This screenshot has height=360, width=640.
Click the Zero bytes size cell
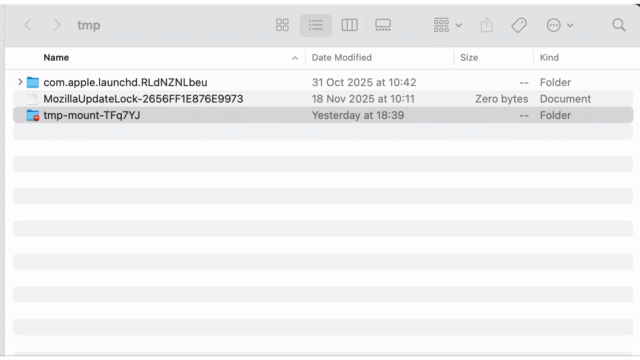(x=502, y=99)
